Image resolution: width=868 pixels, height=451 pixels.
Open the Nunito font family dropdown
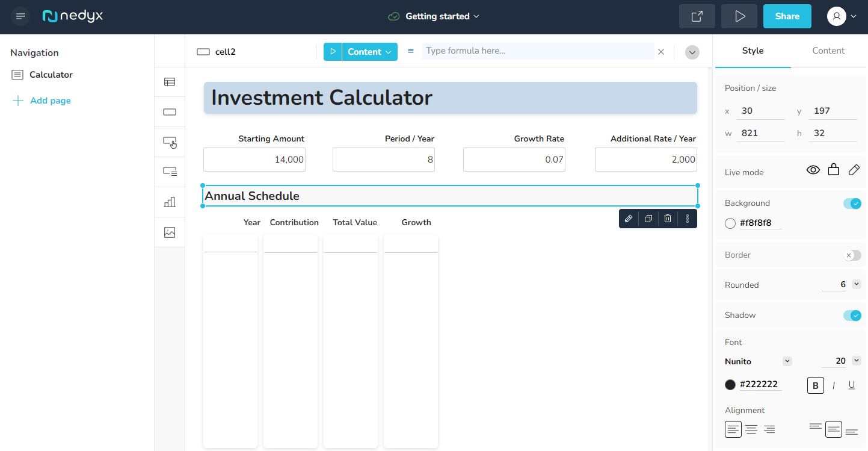[787, 361]
